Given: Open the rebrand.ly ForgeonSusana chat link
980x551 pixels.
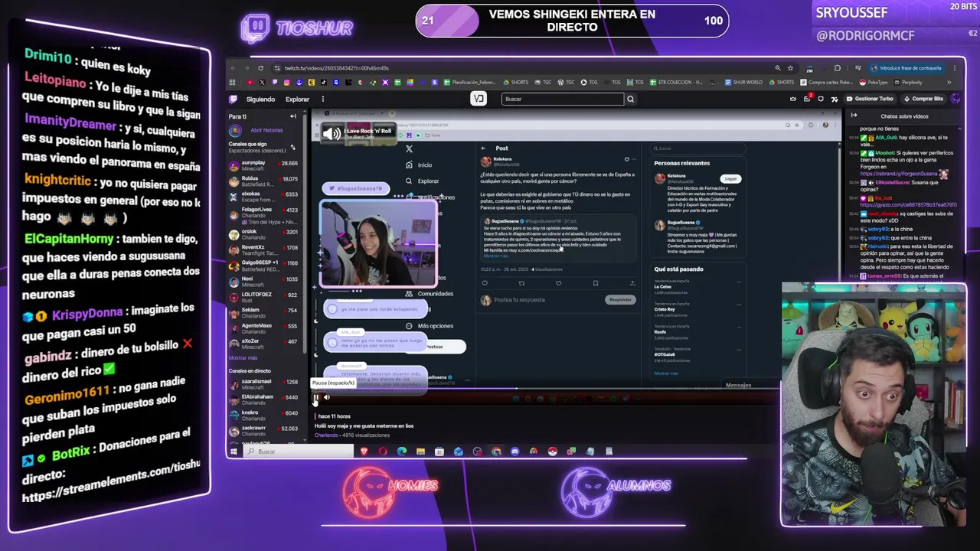Looking at the screenshot, I should [x=900, y=174].
